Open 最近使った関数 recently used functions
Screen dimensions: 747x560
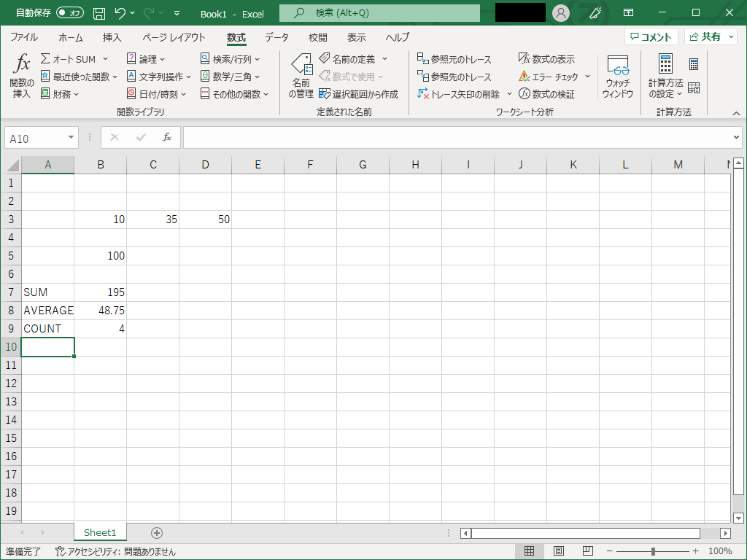click(x=79, y=76)
